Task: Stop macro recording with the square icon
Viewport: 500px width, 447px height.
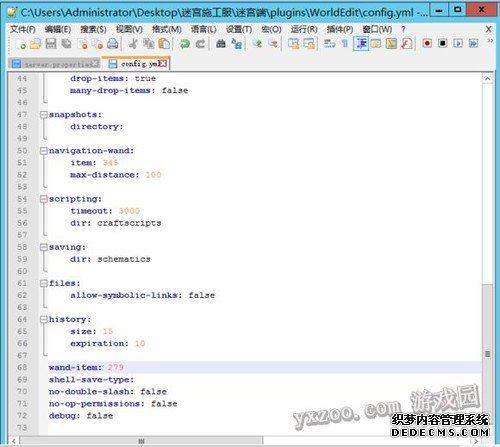Action: 442,44
